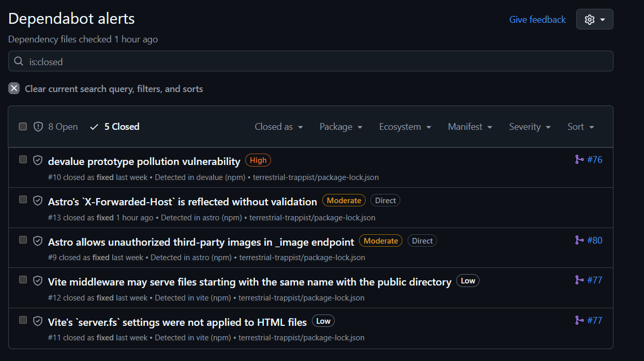This screenshot has height=361, width=644.
Task: Click shield icon on _image endpoint alert row
Action: pyautogui.click(x=38, y=241)
